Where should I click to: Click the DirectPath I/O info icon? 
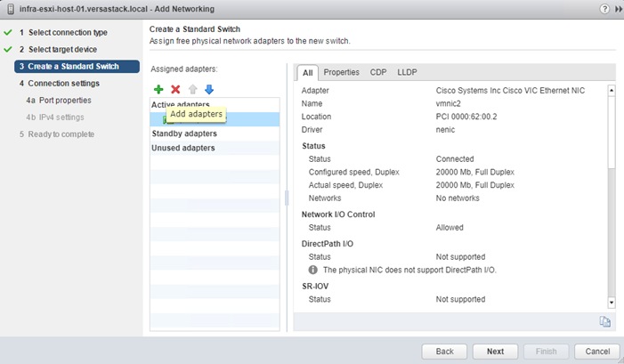[313, 270]
